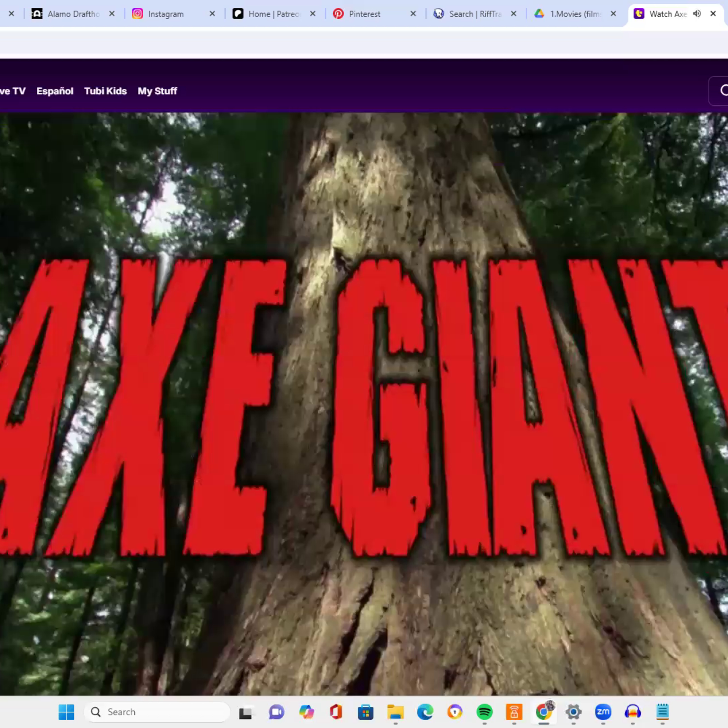Mute audio on the Watch Axe tab
728x728 pixels.
697,14
